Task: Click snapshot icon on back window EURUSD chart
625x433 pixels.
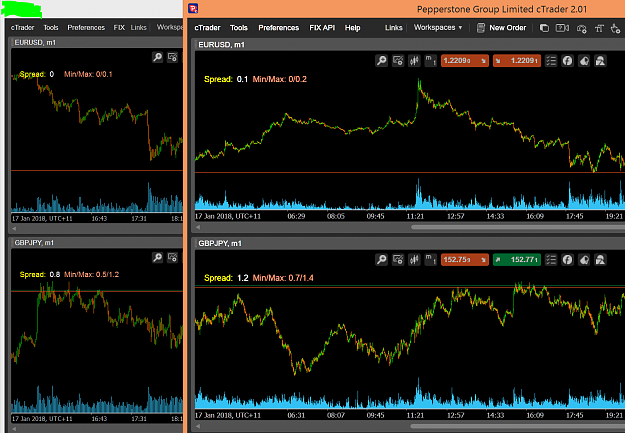Action: pos(173,57)
